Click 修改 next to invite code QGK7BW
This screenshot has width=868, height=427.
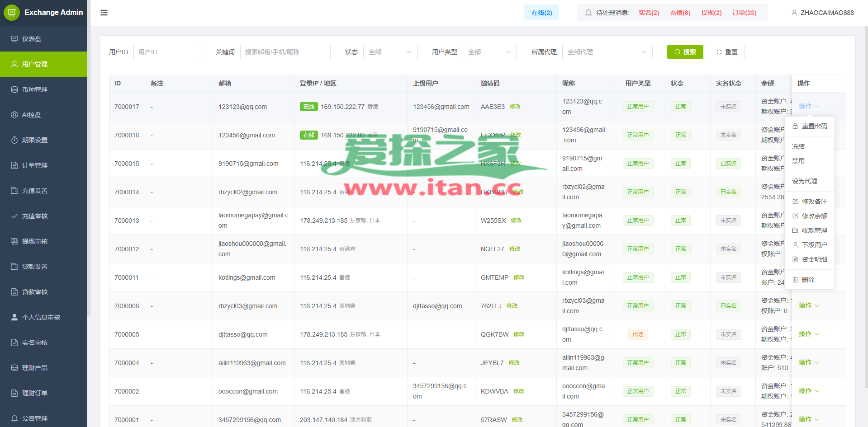click(x=519, y=334)
